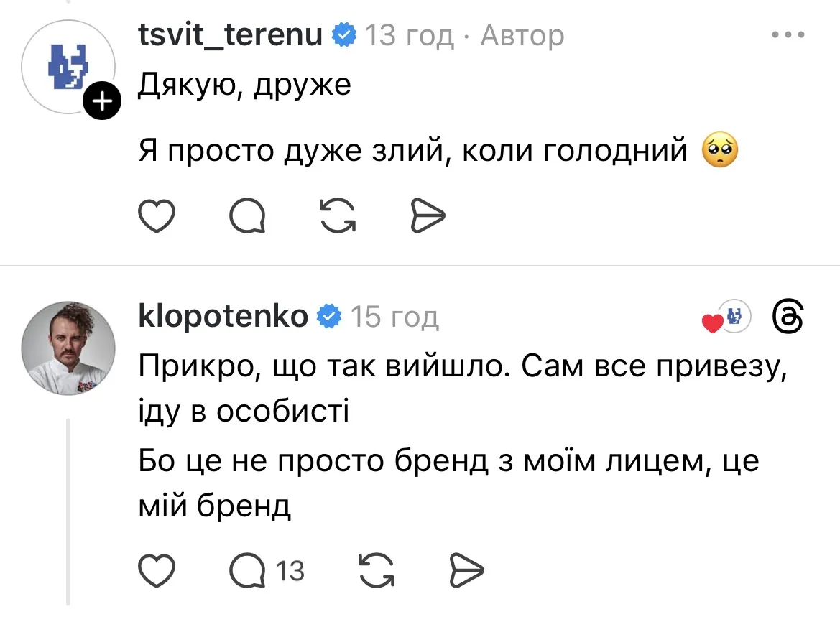Screen dimensions: 840x622
Task: Open comment icon under tsvit_terenu's reply
Action: pyautogui.click(x=246, y=214)
